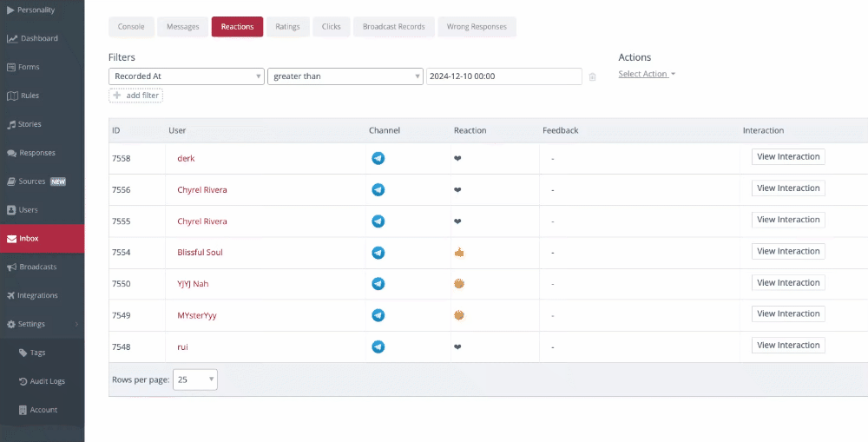Click the filter date value field
868x442 pixels.
click(x=503, y=76)
